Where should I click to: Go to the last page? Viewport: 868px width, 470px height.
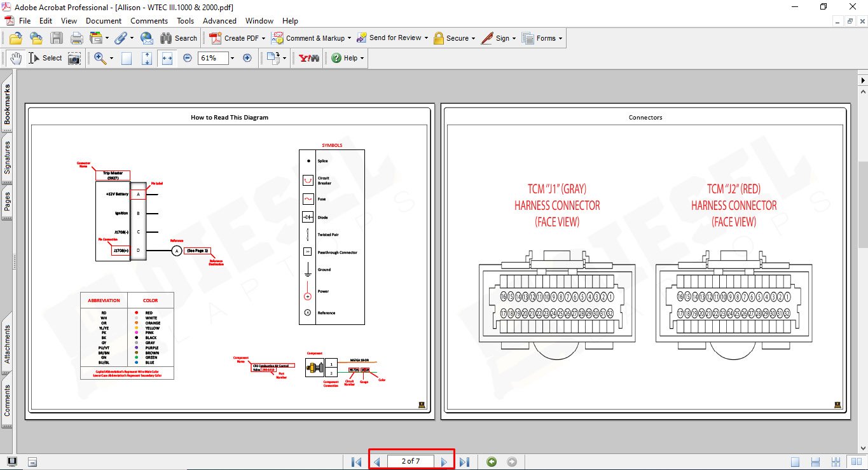coord(464,462)
